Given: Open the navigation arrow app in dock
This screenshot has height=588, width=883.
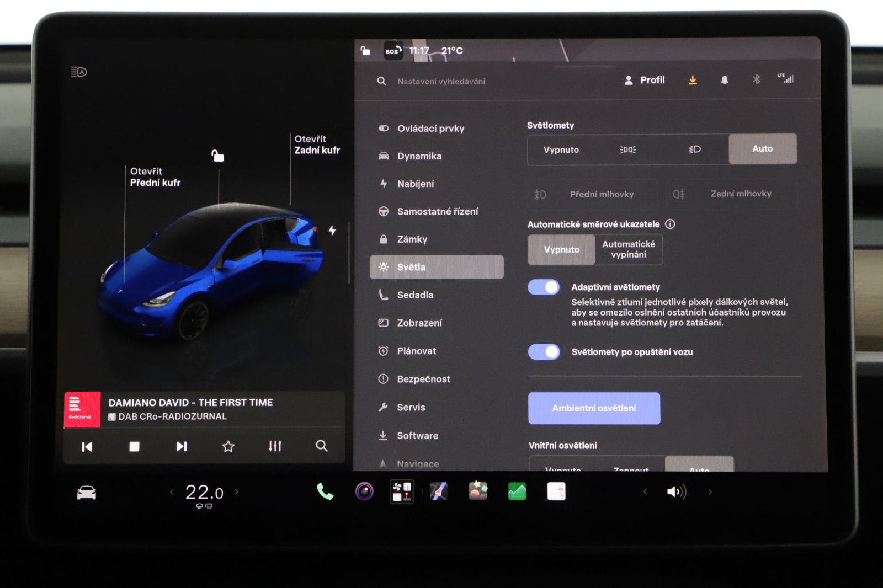Looking at the screenshot, I should pyautogui.click(x=439, y=491).
